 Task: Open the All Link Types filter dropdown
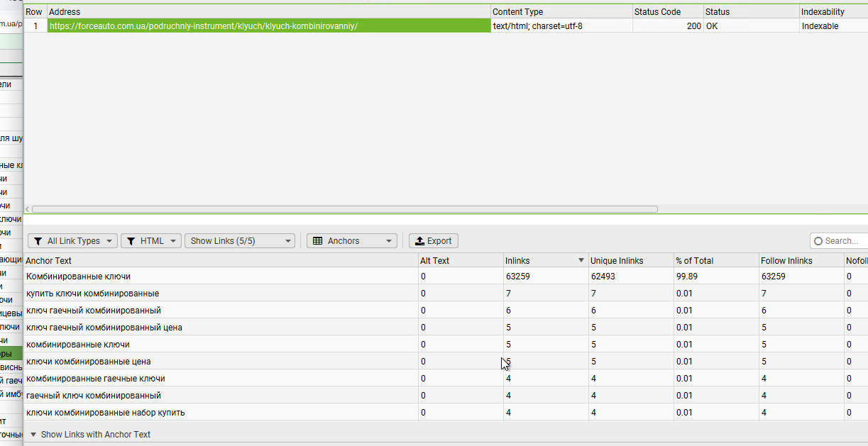(x=72, y=241)
